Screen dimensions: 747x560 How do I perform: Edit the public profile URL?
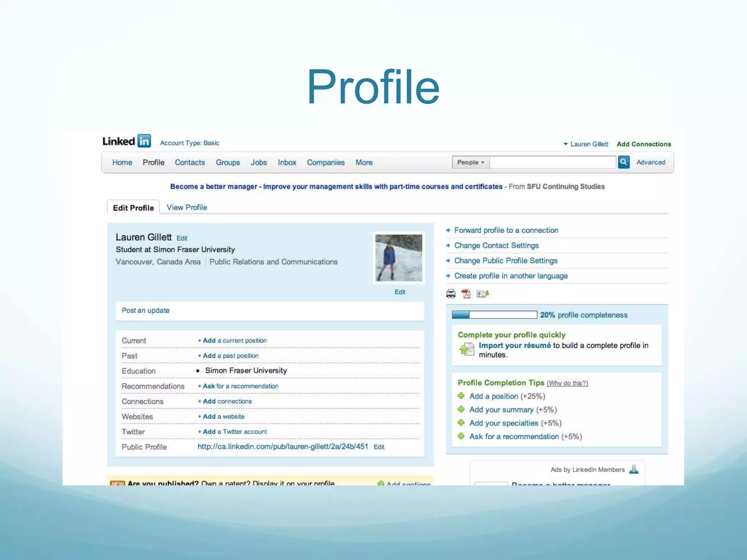pyautogui.click(x=379, y=447)
